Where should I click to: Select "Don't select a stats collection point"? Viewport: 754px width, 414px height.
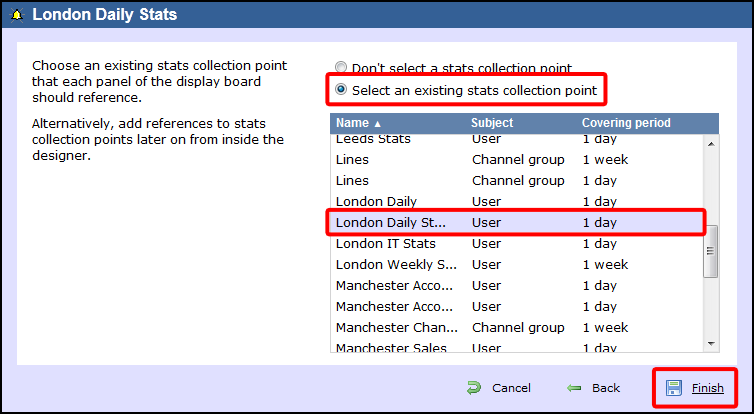342,69
